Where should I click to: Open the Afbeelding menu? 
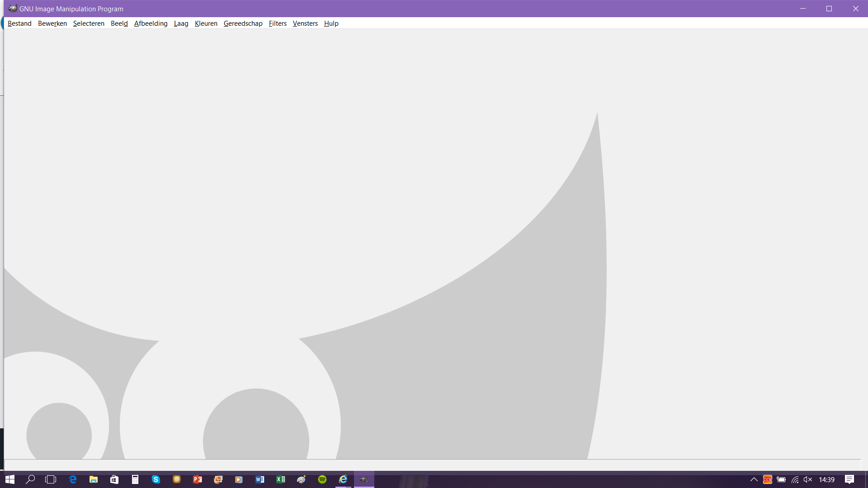click(x=151, y=23)
